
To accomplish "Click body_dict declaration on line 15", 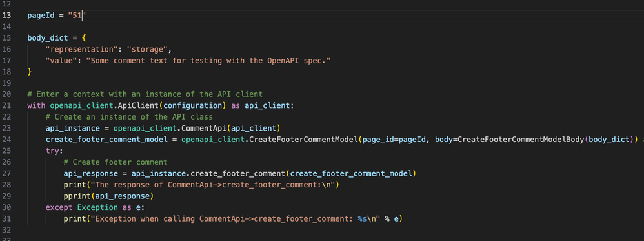I will click(48, 38).
